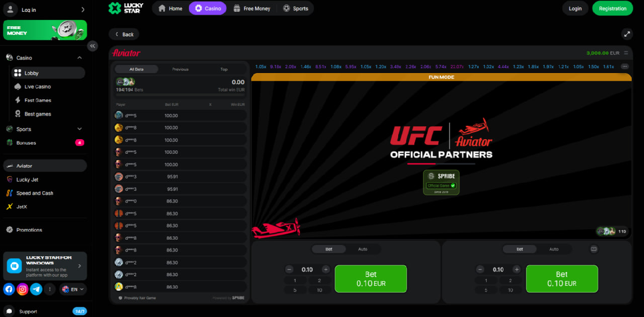Increase right panel bet amount with plus
Viewport: 644px width, 317px height.
[x=517, y=269]
